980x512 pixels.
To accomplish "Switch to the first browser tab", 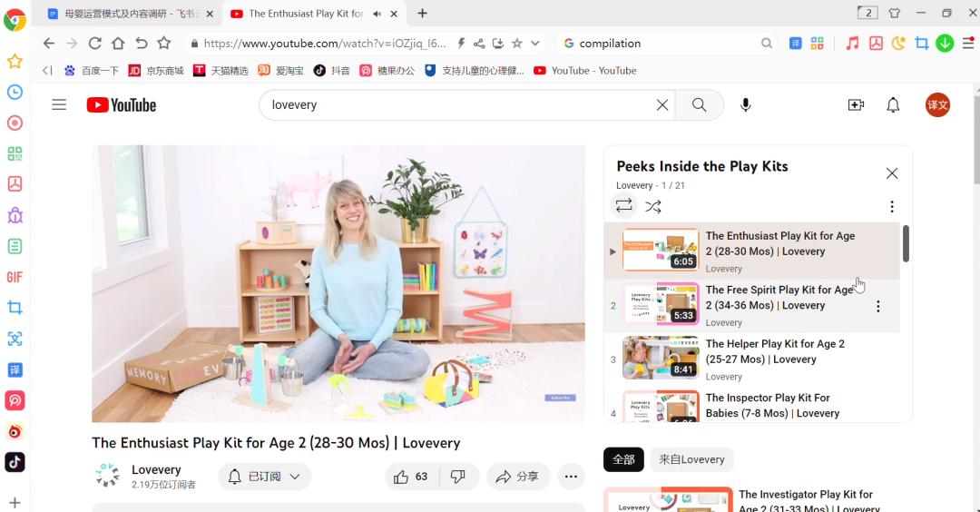I will click(x=131, y=13).
